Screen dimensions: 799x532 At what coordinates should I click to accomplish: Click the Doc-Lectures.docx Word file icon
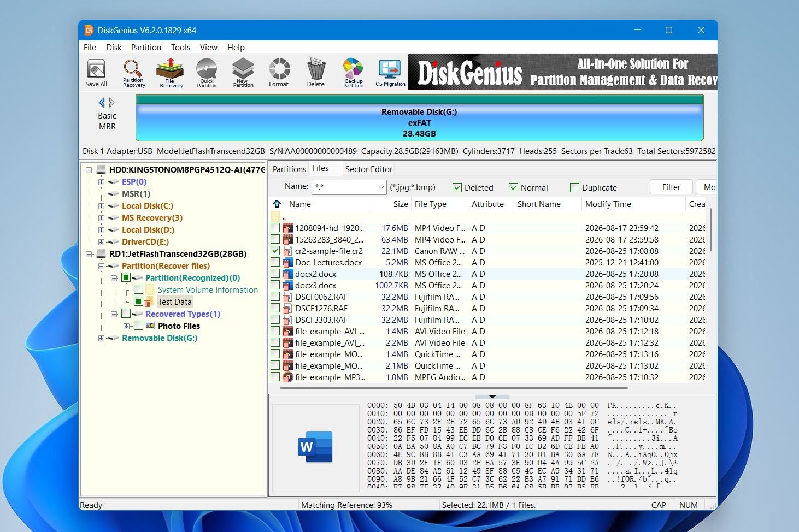288,263
